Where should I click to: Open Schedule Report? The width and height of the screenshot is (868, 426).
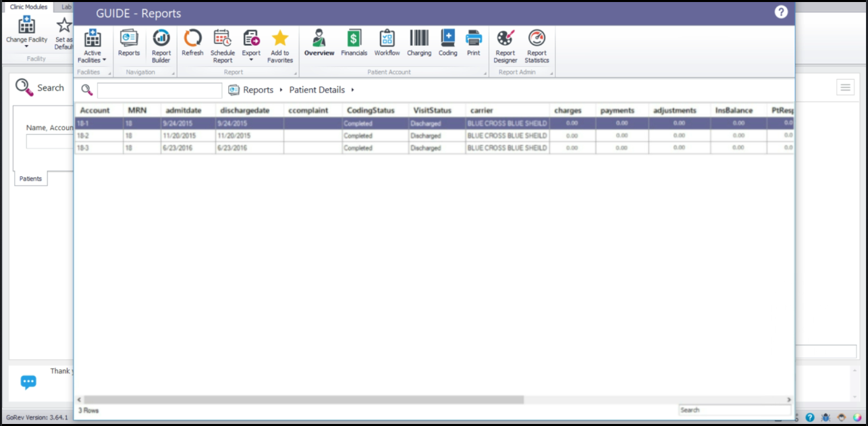pos(223,47)
